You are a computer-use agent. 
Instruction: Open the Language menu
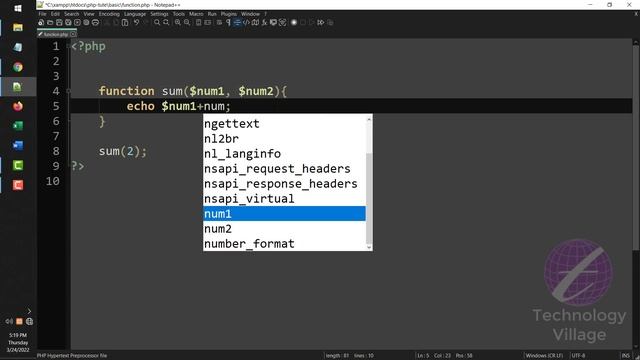pos(135,14)
